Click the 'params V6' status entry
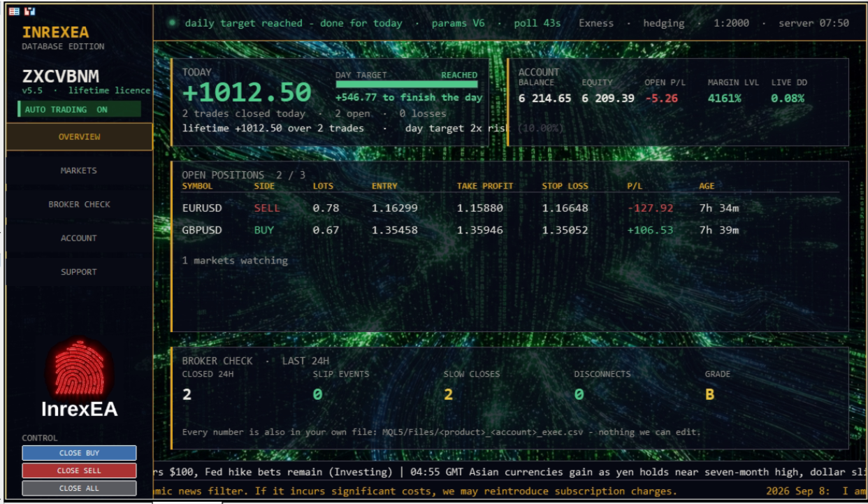 458,23
